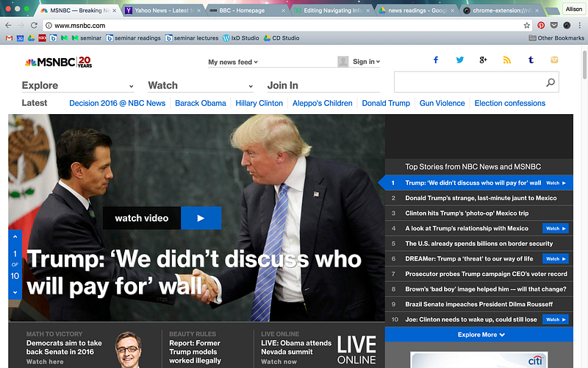Image resolution: width=588 pixels, height=368 pixels.
Task: Open Hillary Clinton topic link
Action: click(259, 103)
